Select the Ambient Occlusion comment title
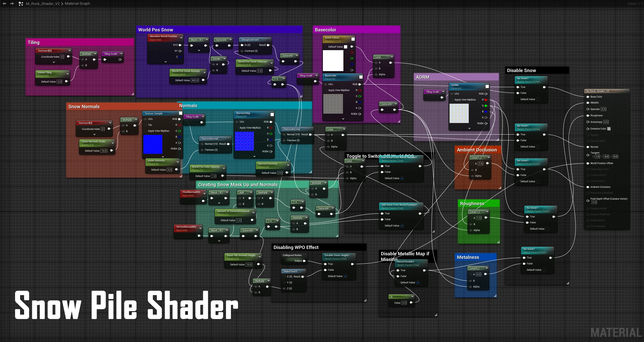 (477, 150)
